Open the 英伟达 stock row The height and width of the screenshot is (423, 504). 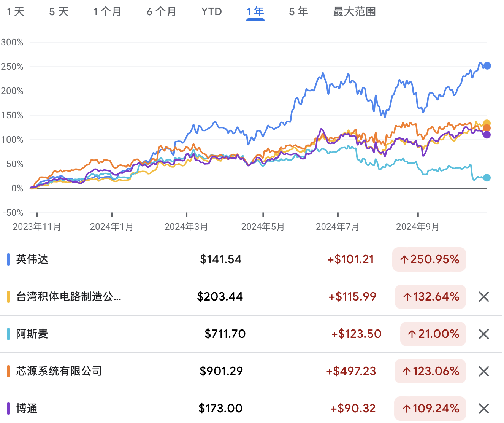tap(251, 259)
